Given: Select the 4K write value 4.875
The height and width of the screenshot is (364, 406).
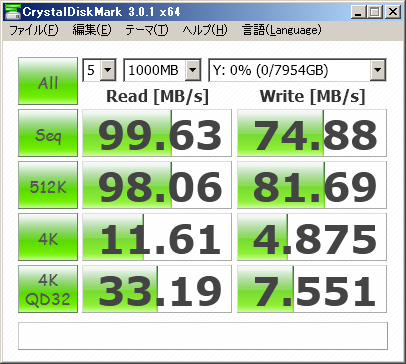Looking at the screenshot, I should coord(312,237).
